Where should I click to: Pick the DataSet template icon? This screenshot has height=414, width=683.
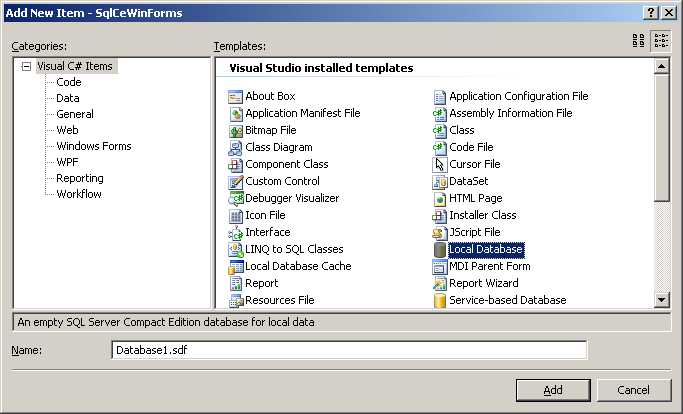[x=440, y=181]
